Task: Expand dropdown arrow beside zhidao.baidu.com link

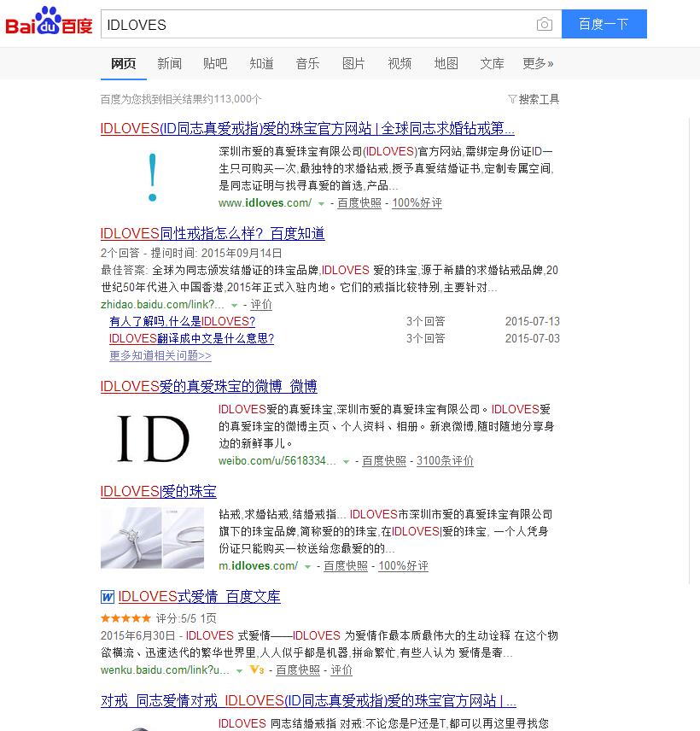Action: coord(235,306)
